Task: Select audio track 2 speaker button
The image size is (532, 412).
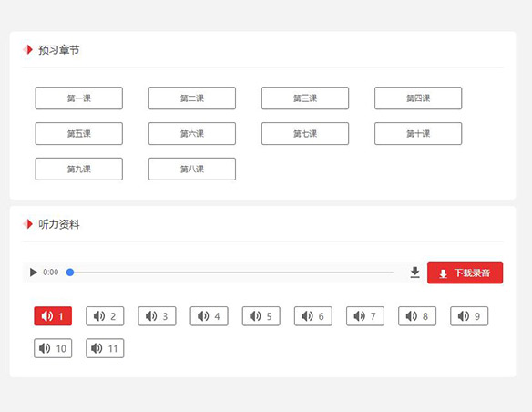Action: pos(105,316)
